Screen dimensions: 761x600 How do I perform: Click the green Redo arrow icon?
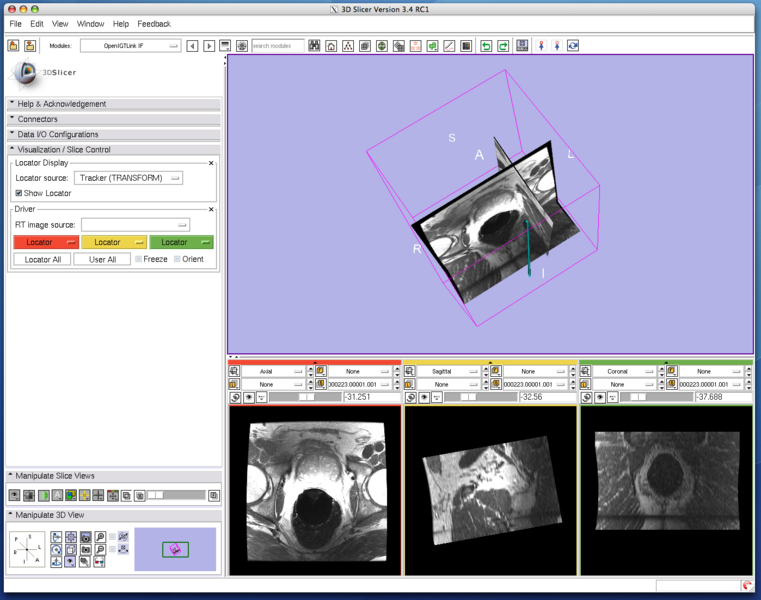[503, 46]
